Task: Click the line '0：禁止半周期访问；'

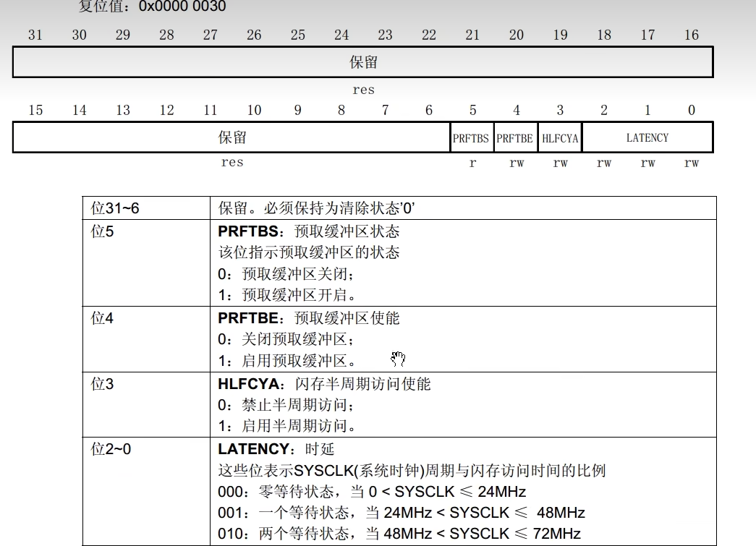Action: click(x=286, y=405)
